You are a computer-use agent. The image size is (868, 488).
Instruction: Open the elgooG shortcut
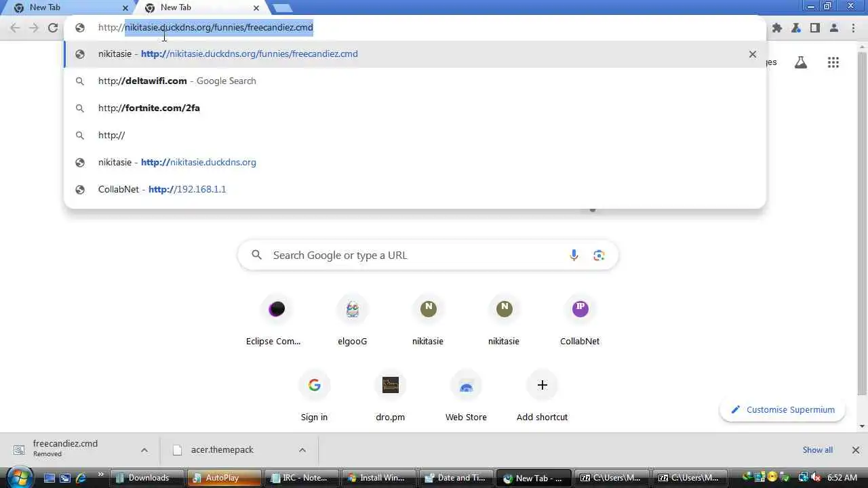tap(352, 321)
